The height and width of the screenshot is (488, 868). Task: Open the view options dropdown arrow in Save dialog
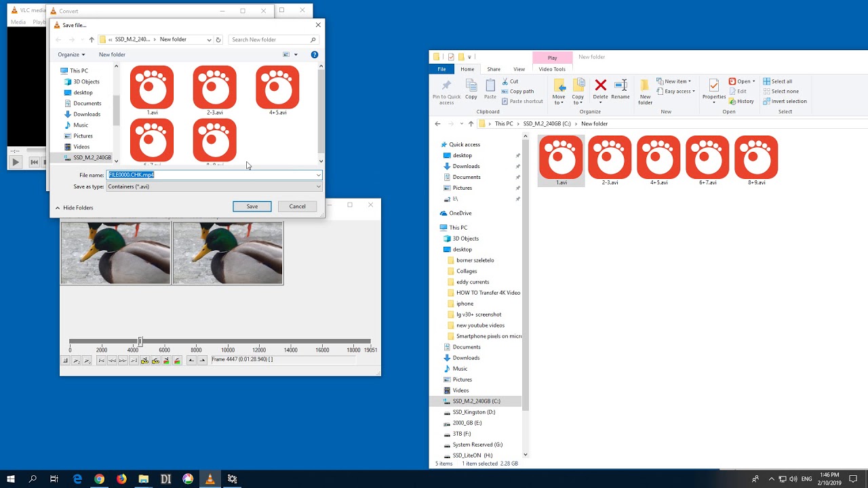point(296,55)
